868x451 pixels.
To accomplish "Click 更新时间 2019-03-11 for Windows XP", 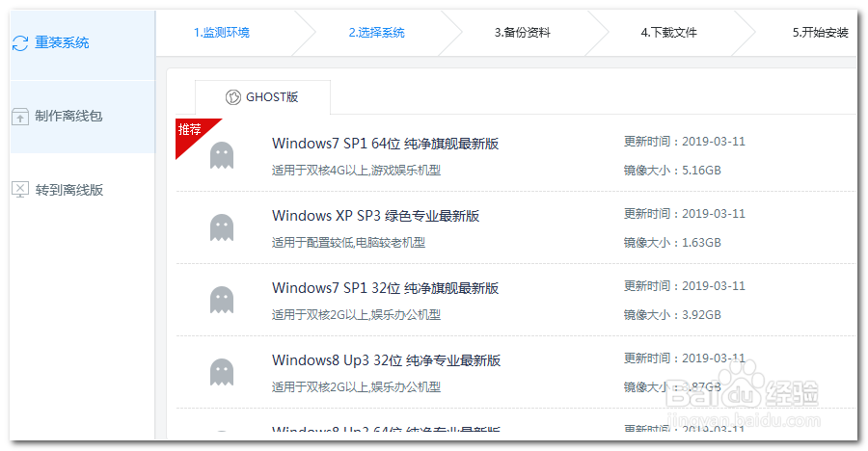I will tap(684, 214).
